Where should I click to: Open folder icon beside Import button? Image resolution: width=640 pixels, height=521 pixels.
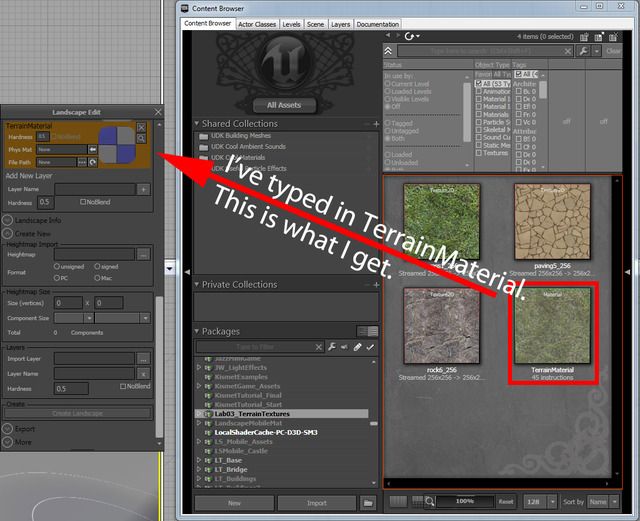pyautogui.click(x=368, y=503)
